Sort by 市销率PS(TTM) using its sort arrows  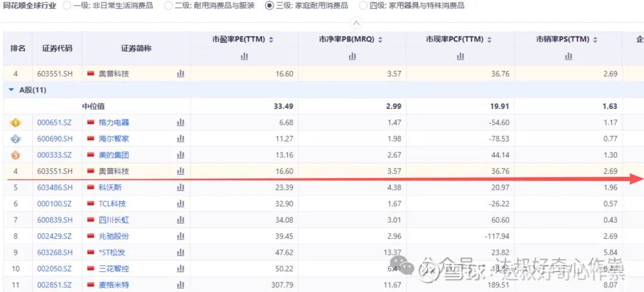[x=595, y=40]
